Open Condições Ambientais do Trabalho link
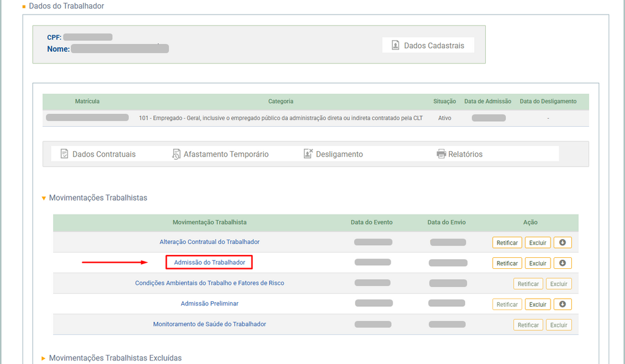This screenshot has width=625, height=364. pos(209,283)
